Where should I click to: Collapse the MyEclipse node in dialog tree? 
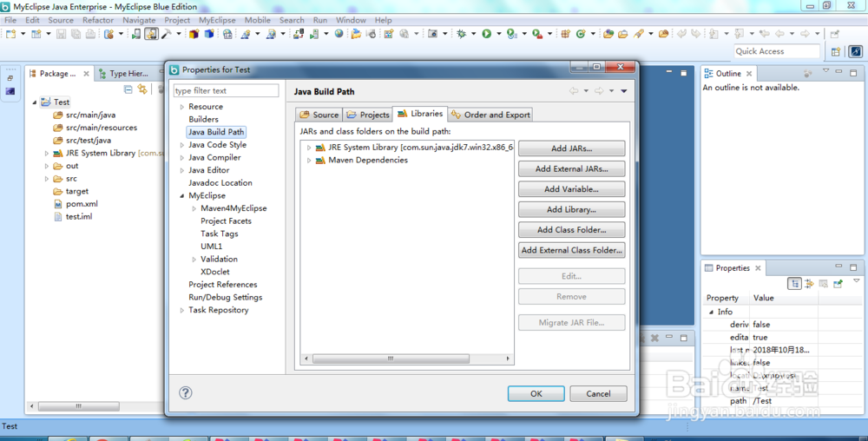pos(181,196)
